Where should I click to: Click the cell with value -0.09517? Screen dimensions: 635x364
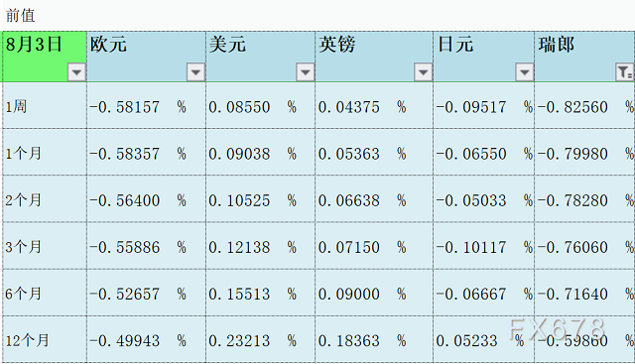point(483,106)
